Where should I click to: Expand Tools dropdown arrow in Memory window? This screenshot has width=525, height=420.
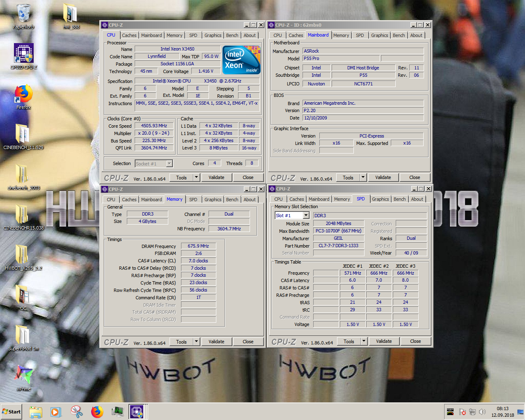click(196, 342)
